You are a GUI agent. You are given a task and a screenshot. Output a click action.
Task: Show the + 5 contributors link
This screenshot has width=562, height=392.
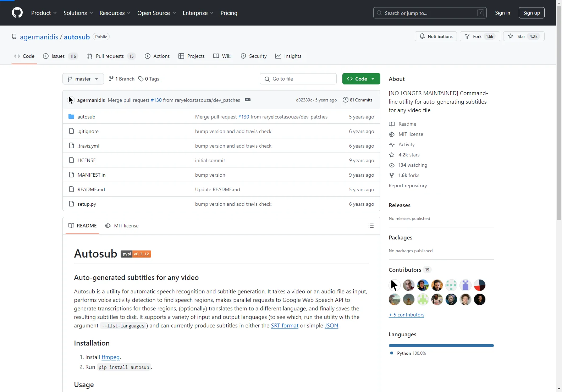tap(407, 315)
